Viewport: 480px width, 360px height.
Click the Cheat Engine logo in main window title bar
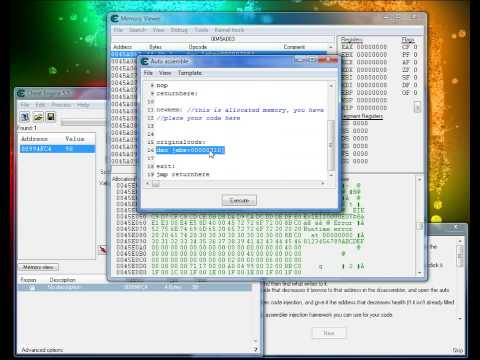tap(21, 93)
